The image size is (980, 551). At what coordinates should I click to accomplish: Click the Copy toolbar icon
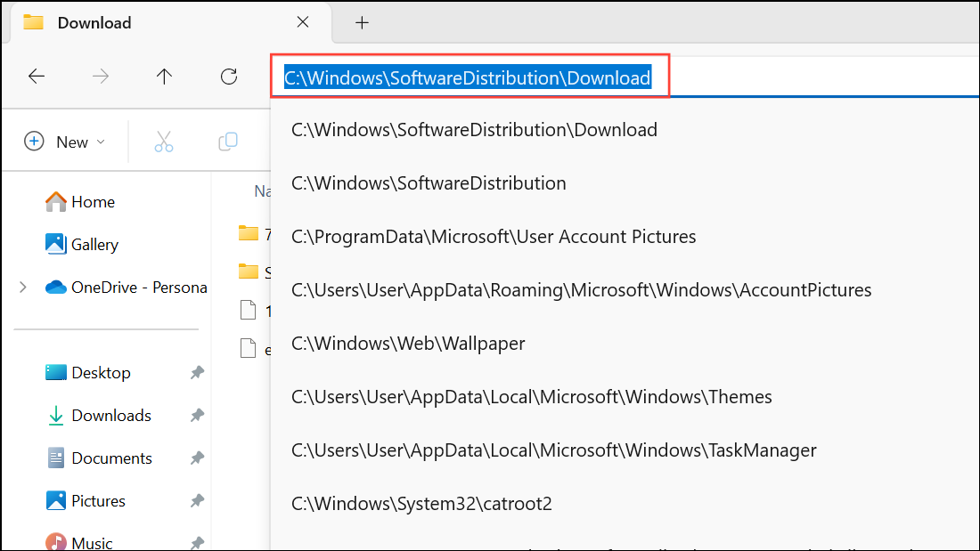click(x=228, y=140)
